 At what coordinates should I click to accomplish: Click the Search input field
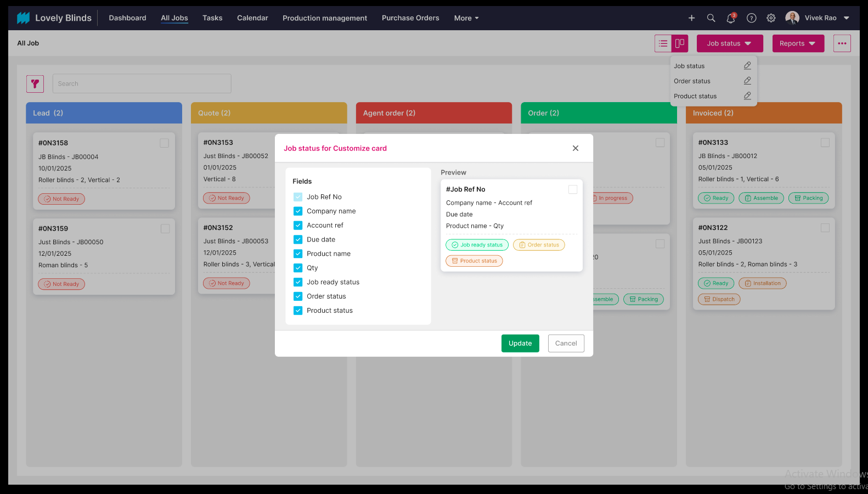[x=142, y=84]
